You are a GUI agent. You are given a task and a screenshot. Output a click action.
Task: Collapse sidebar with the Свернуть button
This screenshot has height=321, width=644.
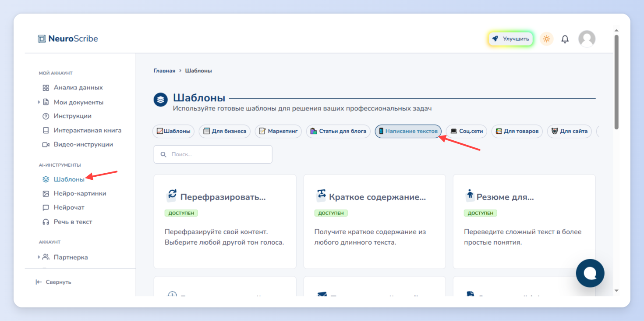point(53,282)
